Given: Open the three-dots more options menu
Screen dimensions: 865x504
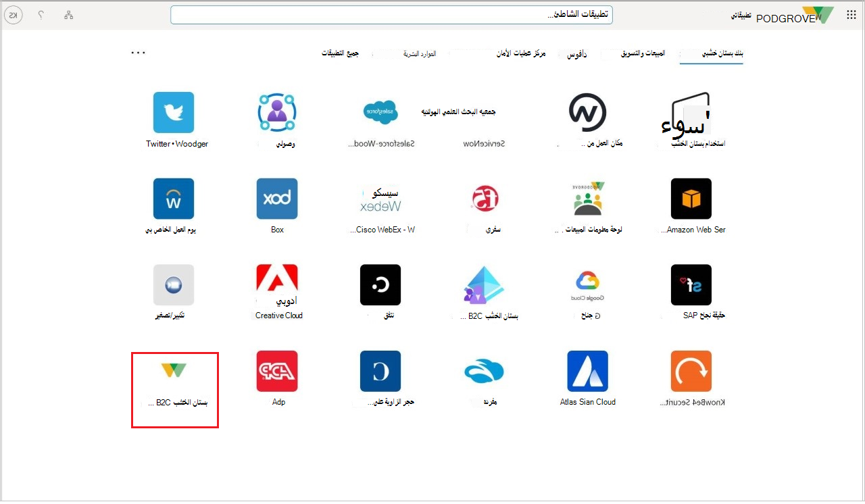Looking at the screenshot, I should [x=139, y=53].
